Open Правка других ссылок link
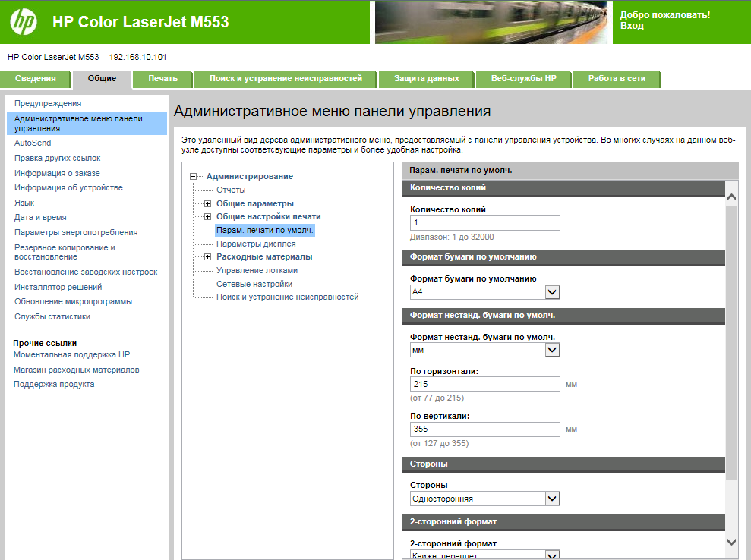751x560 pixels. tap(58, 158)
